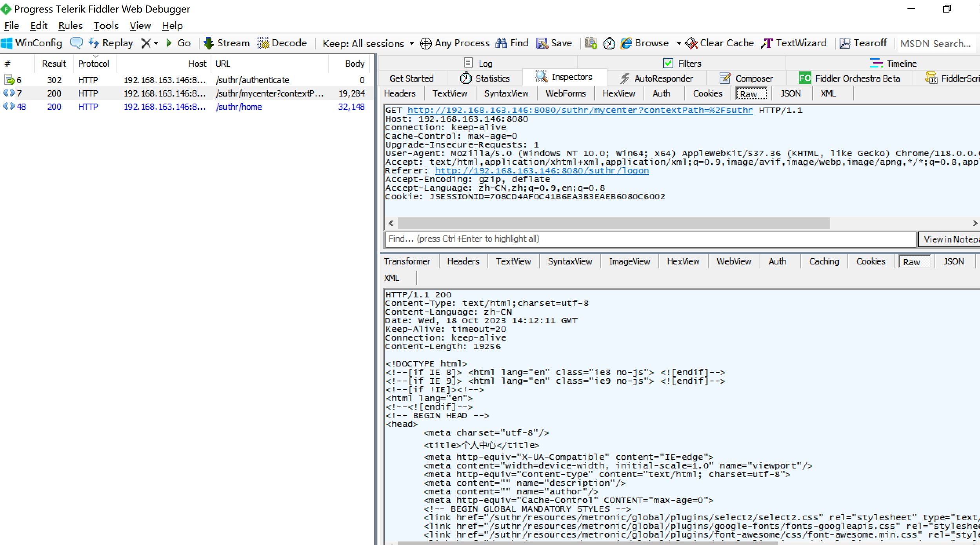980x545 pixels.
Task: Open the Rules menu
Action: pos(70,26)
